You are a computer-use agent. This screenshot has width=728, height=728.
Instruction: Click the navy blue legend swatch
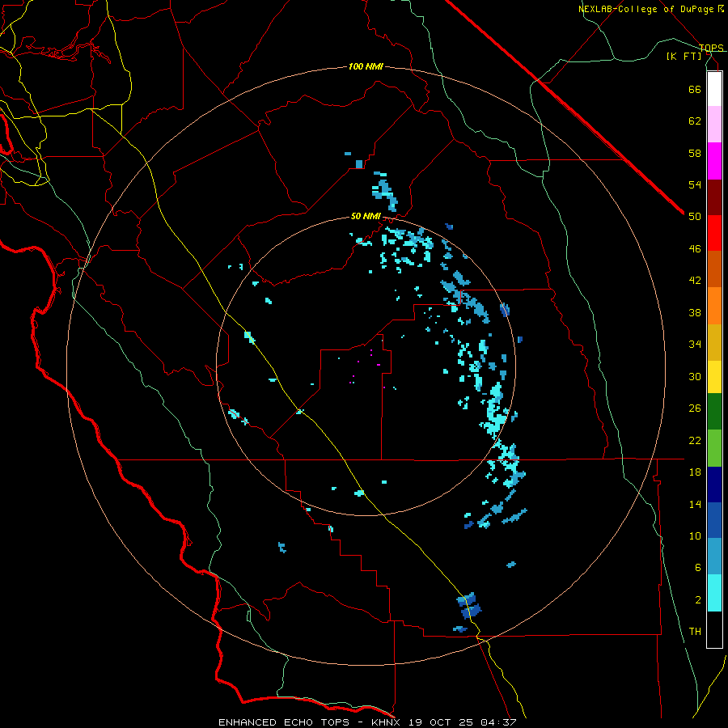click(714, 485)
